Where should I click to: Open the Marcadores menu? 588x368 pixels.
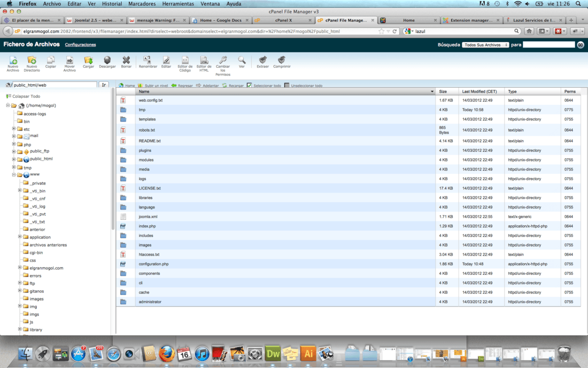click(142, 4)
